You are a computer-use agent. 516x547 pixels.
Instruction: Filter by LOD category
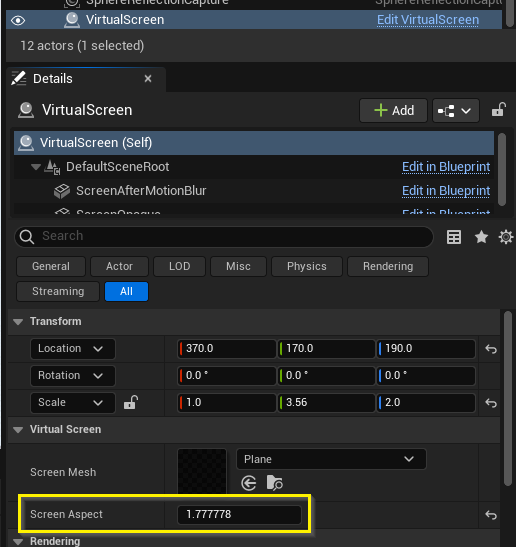[x=180, y=267]
